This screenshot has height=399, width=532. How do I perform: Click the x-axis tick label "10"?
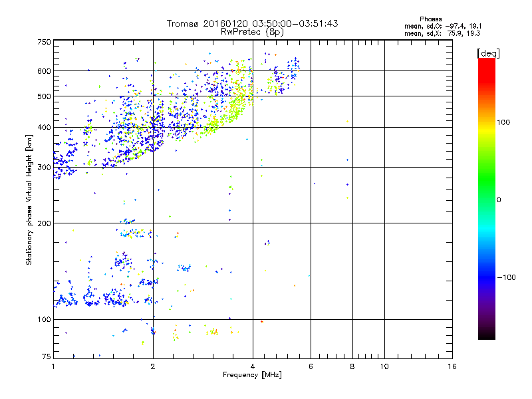coord(384,366)
